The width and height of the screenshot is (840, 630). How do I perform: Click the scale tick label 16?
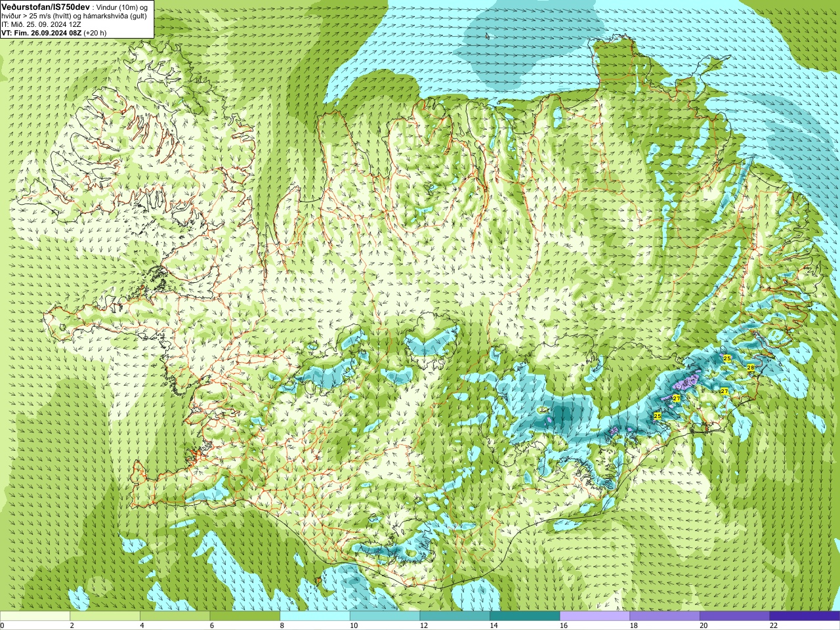(x=564, y=625)
